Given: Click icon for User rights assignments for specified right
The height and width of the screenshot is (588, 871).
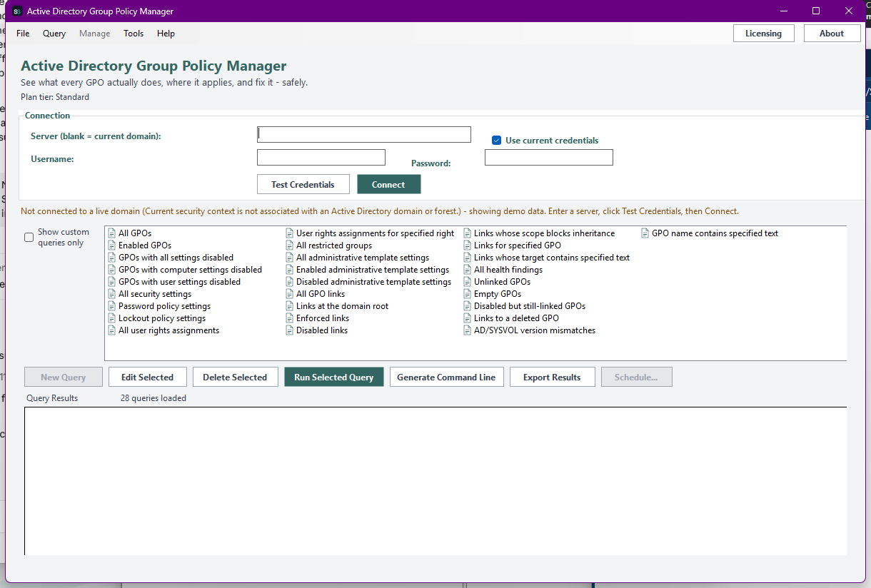Looking at the screenshot, I should [x=289, y=233].
